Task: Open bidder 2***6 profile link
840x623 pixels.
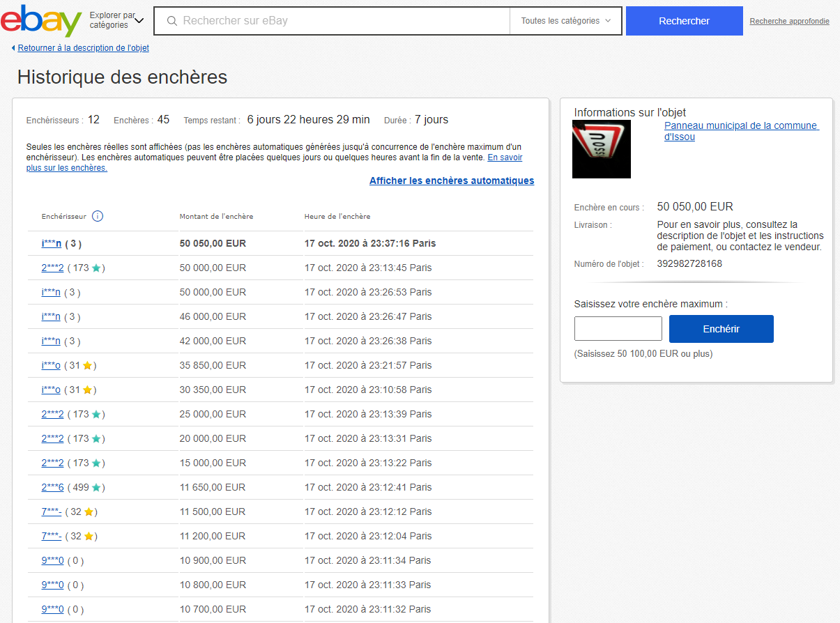Action: point(52,488)
